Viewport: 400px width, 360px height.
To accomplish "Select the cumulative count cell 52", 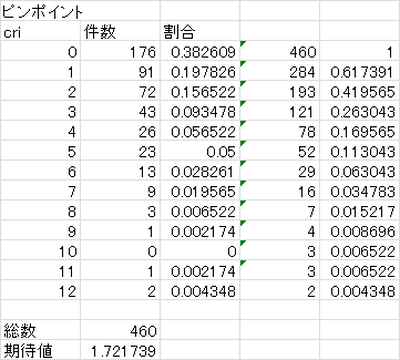I will [x=280, y=151].
